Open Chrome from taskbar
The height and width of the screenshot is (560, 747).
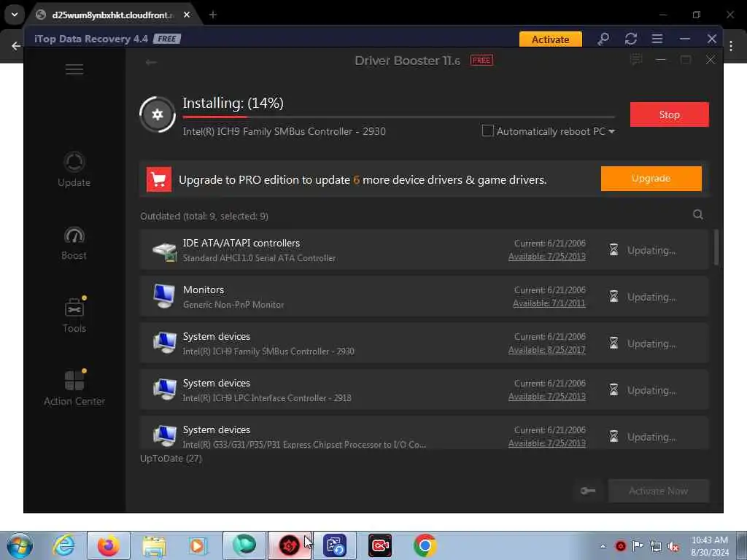pos(425,545)
